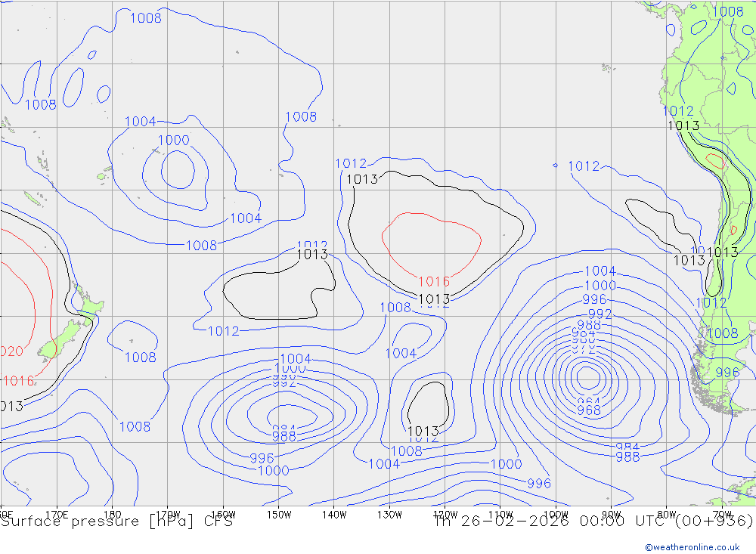The height and width of the screenshot is (554, 756).
Task: Click the black 1013 label left of the 1016 high
Action: click(x=362, y=179)
